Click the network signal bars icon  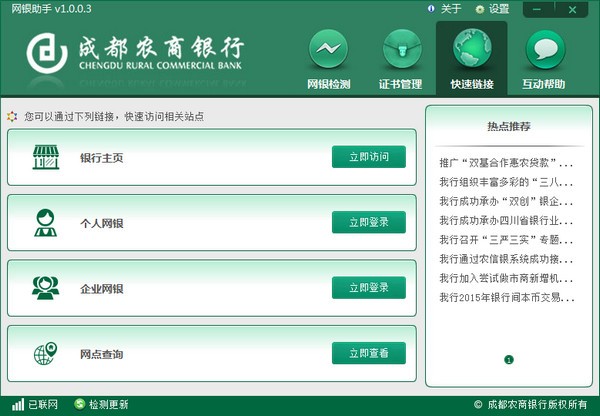click(18, 405)
